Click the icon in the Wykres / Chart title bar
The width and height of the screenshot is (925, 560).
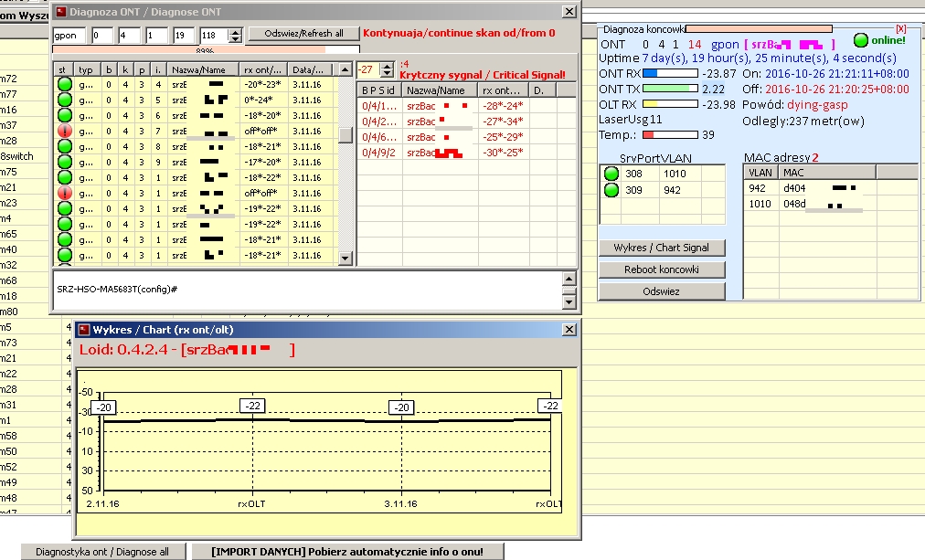(x=84, y=330)
